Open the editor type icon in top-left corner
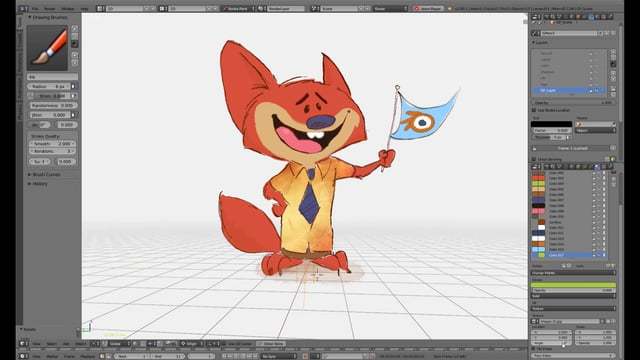The width and height of the screenshot is (640, 360). 23,8
